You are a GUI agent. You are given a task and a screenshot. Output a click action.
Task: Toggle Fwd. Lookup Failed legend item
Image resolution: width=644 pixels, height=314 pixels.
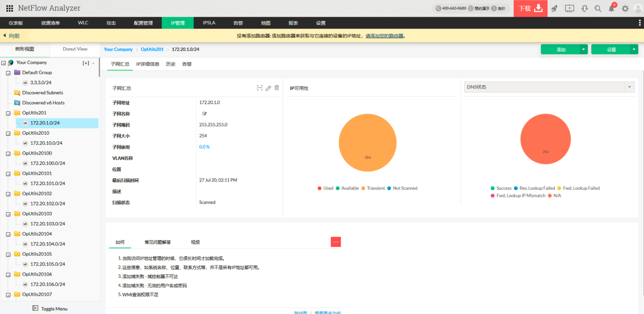click(579, 188)
